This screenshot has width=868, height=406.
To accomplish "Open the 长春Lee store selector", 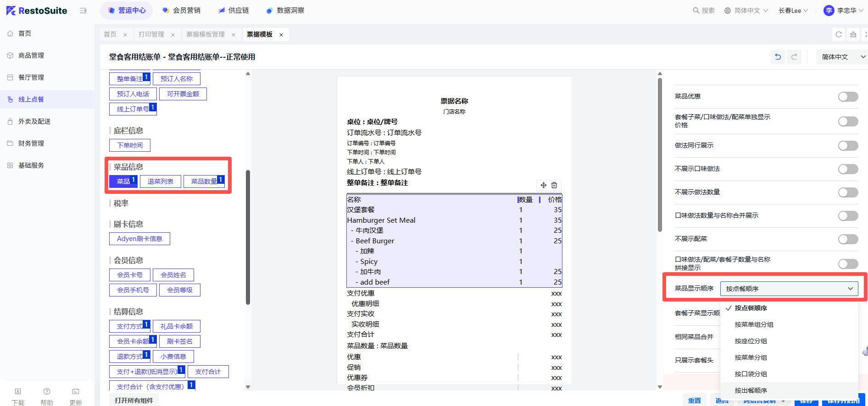I will pyautogui.click(x=793, y=11).
